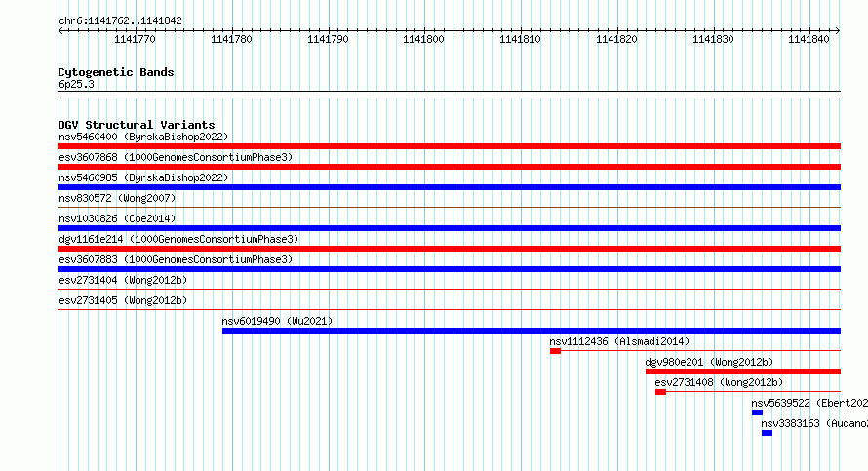Click the nsv830572 (Wong2007) label
The width and height of the screenshot is (868, 471).
coord(117,198)
